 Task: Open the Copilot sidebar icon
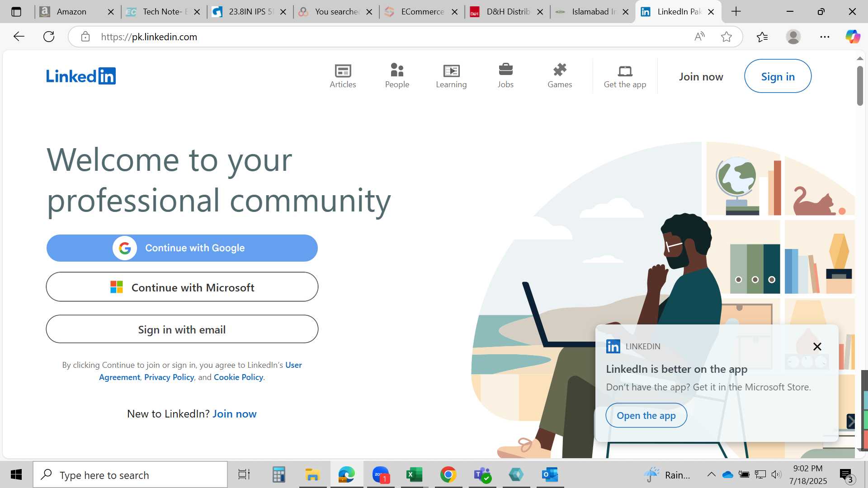(x=853, y=37)
